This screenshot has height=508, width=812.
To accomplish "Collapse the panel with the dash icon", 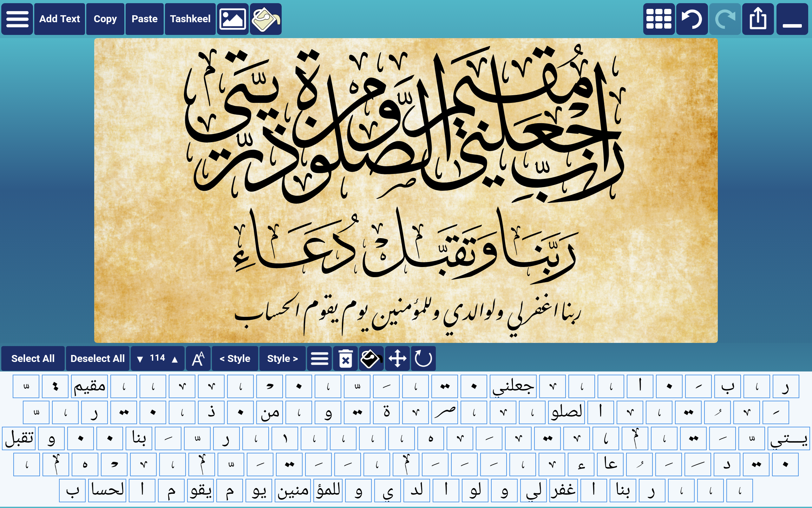I will (x=792, y=19).
